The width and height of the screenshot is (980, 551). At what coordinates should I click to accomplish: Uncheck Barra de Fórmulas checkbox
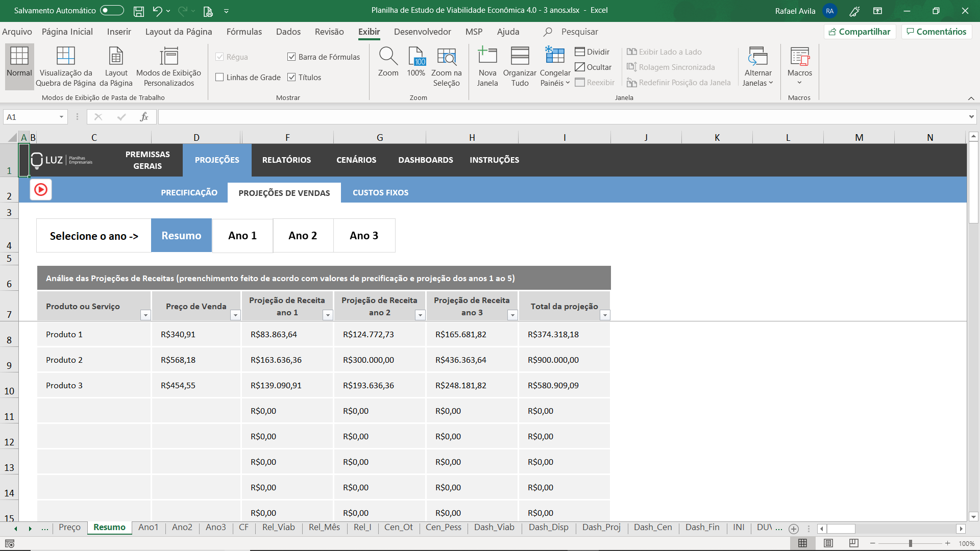(x=291, y=57)
